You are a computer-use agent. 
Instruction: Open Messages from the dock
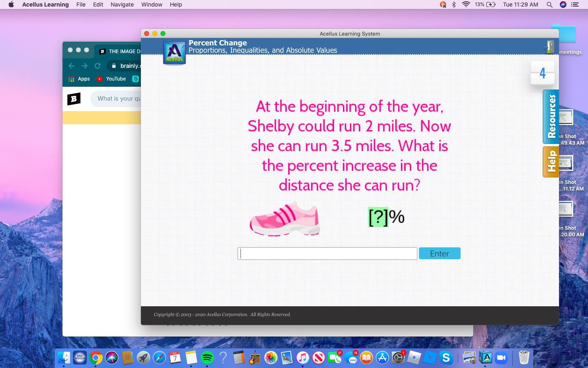pyautogui.click(x=350, y=358)
